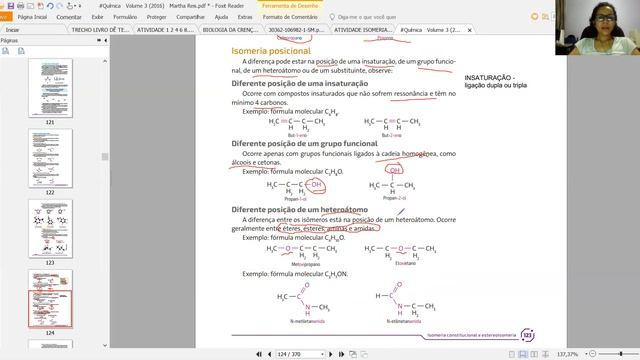The image size is (640, 360).
Task: Open the Ajuda ribbon tab
Action: (221, 17)
